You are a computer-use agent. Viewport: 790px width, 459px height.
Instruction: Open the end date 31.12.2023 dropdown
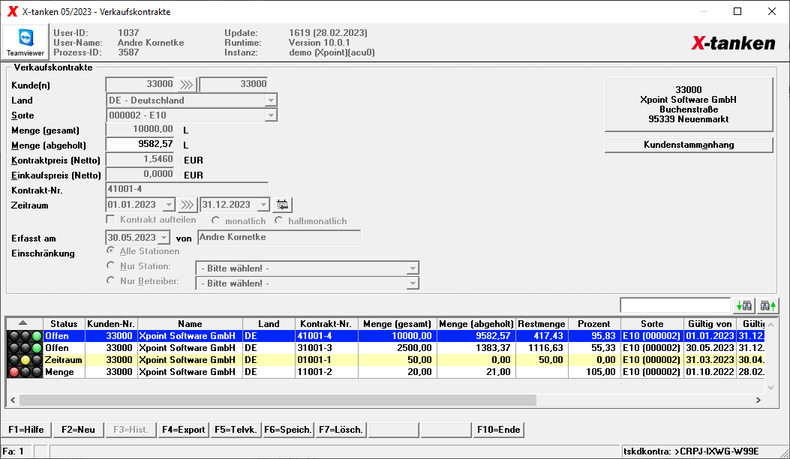click(x=263, y=205)
